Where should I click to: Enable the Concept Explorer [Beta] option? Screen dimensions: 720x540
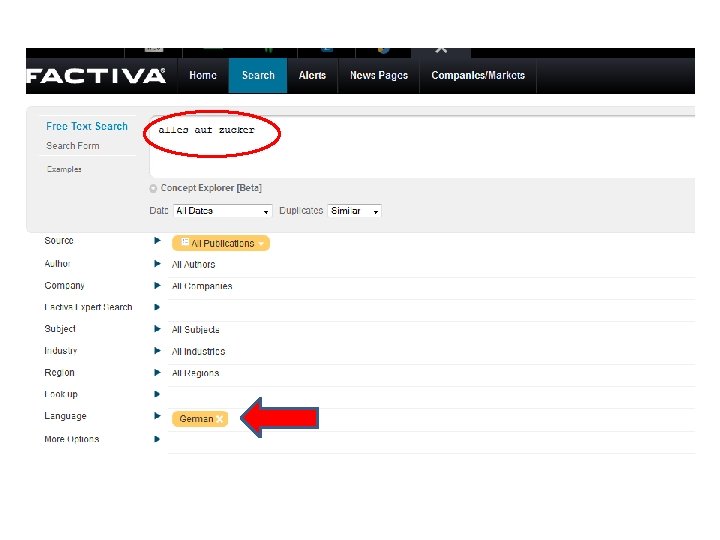153,188
